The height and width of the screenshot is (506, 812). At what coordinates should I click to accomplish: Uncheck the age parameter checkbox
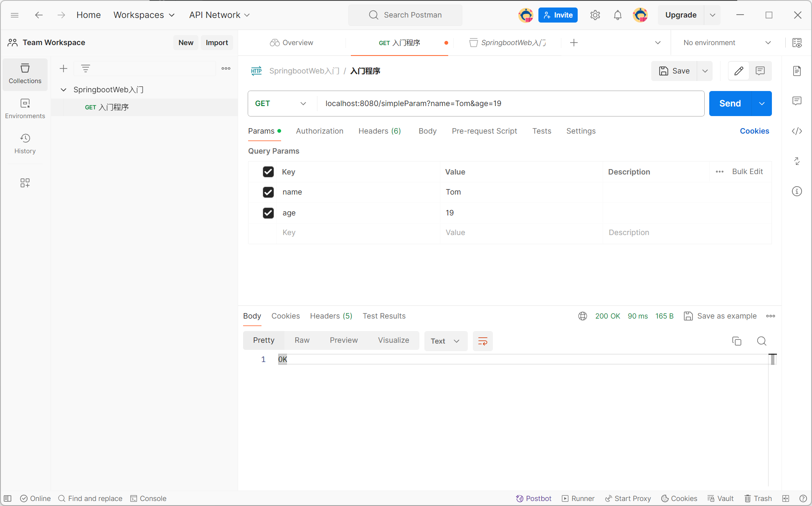[268, 213]
